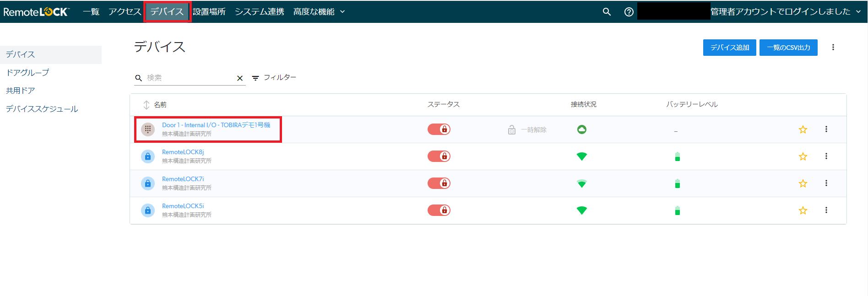Screen dimensions: 868x296
Task: Expand the 高度な機能 dropdown menu
Action: click(319, 12)
